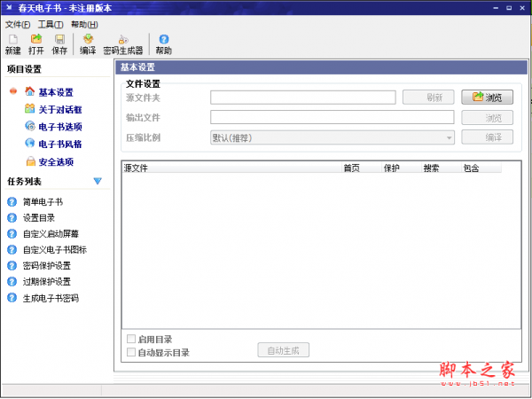Viewport: 532px width, 399px height.
Task: Open the 简单电子书 task link
Action: coord(43,202)
